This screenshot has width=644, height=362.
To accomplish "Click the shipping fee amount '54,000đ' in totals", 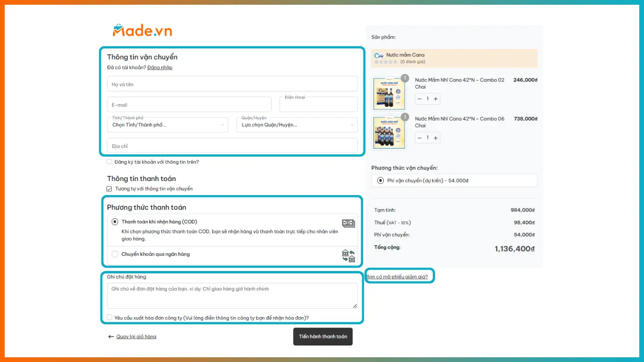I will (524, 235).
